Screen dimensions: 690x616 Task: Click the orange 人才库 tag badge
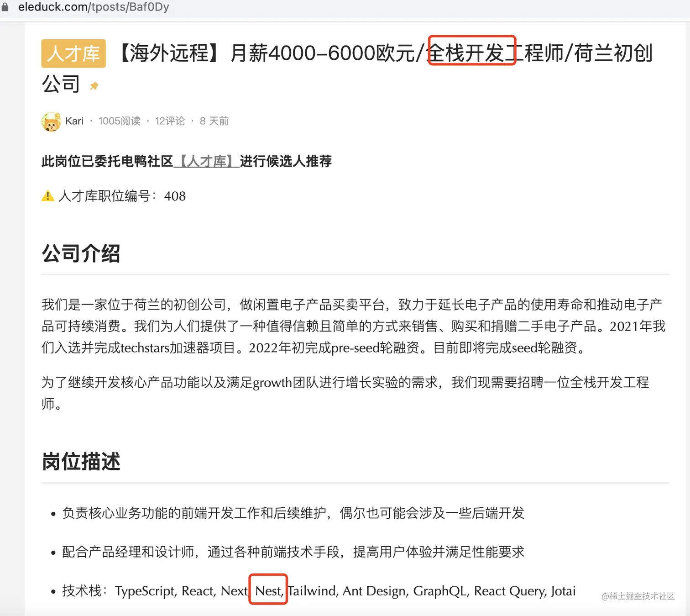73,53
